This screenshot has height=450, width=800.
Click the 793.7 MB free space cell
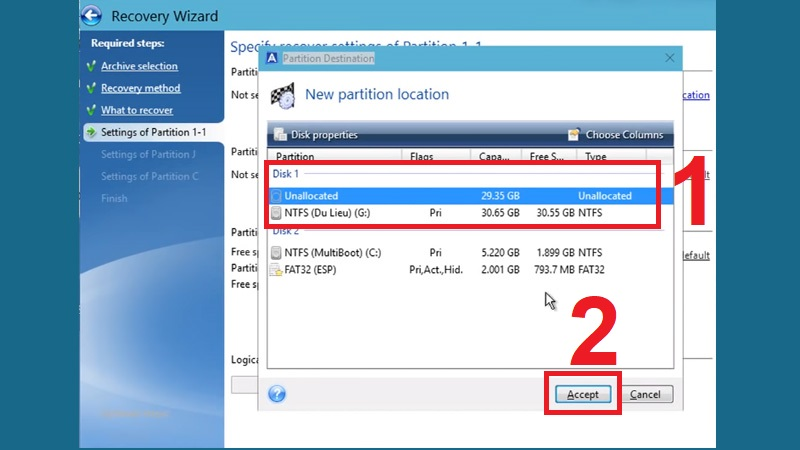click(x=554, y=269)
